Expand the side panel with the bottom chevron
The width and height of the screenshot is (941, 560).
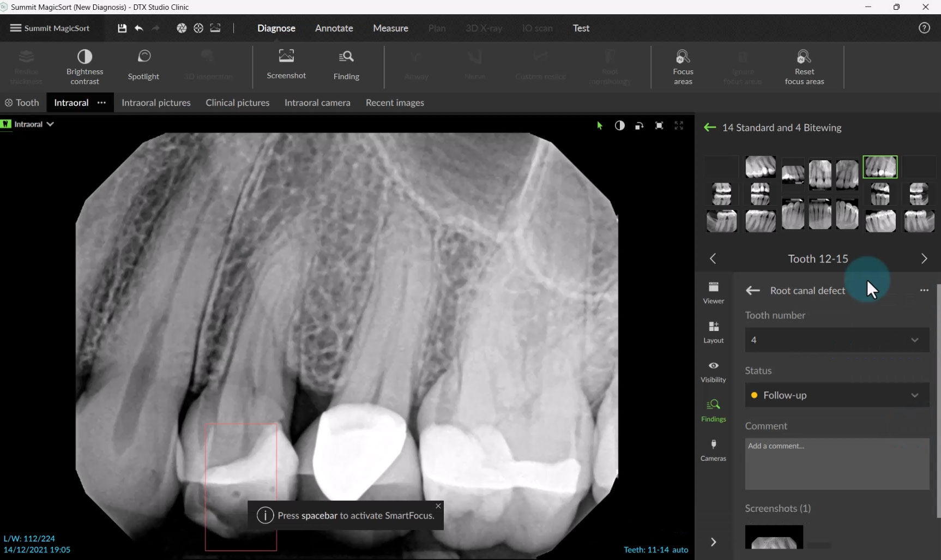(713, 542)
